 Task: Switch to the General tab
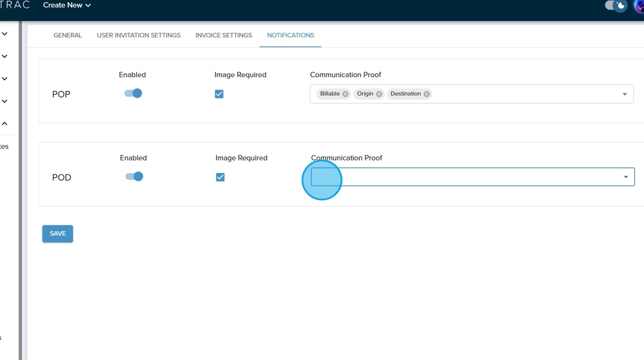point(68,36)
